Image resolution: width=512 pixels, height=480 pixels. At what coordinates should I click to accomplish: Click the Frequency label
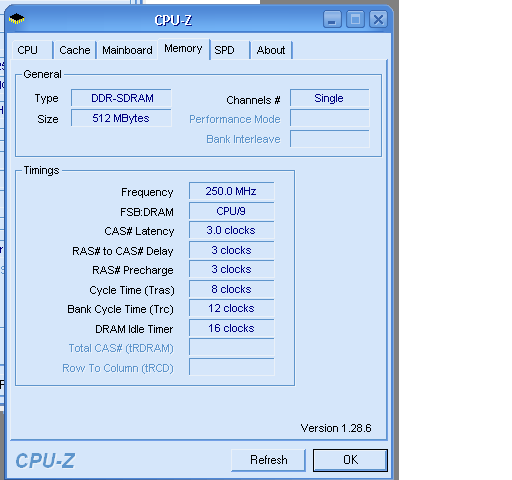(x=147, y=192)
